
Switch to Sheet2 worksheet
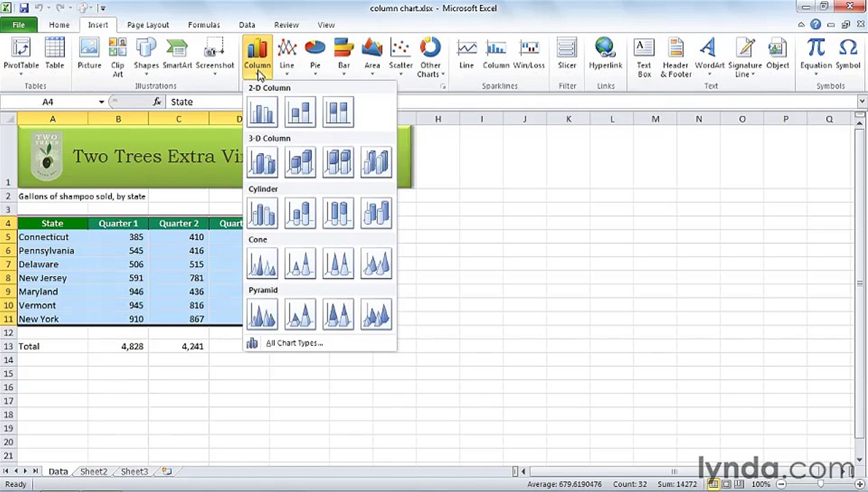click(x=94, y=471)
